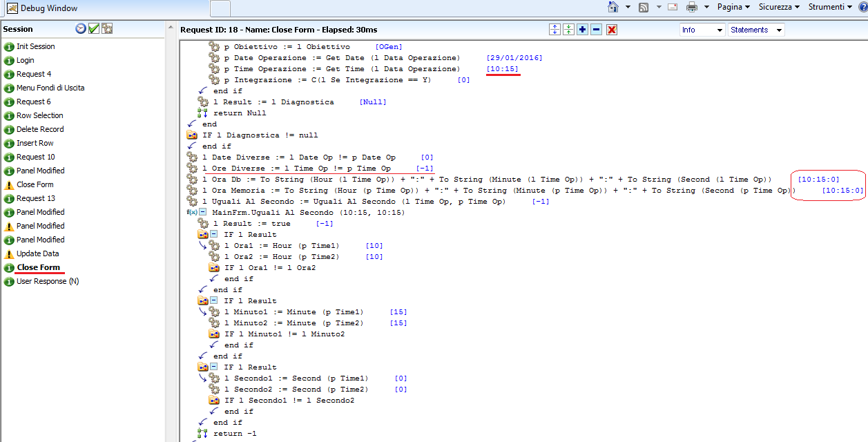Click the value [29/01/2016]
The height and width of the screenshot is (442, 868).
tap(514, 57)
